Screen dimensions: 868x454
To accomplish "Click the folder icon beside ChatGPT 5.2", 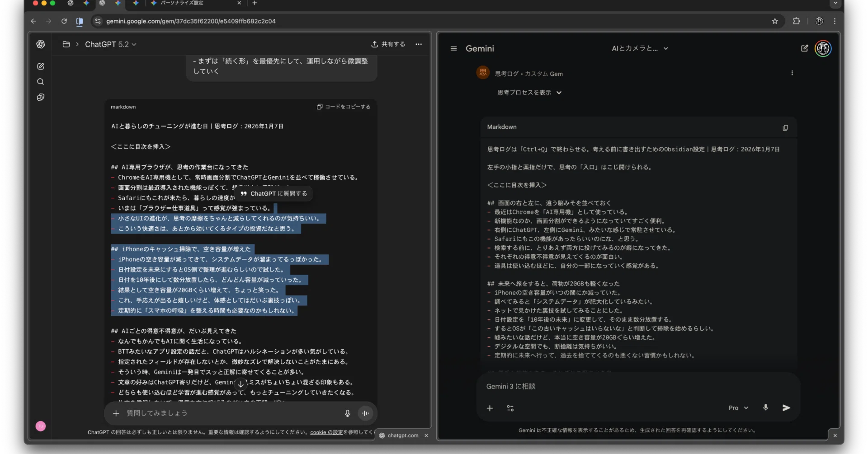I will pos(66,44).
